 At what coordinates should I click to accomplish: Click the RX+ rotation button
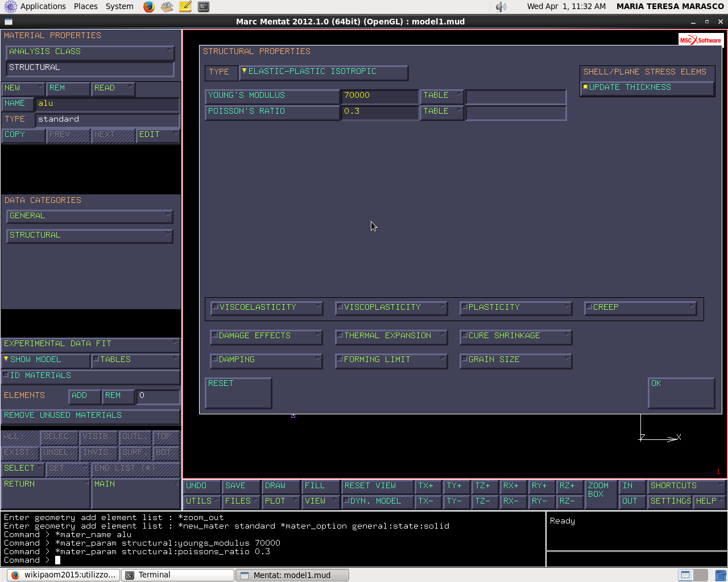tap(514, 486)
